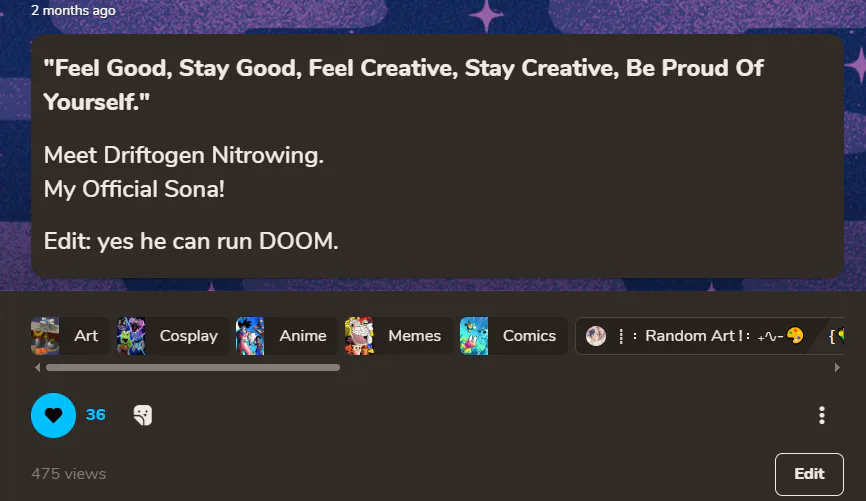Click the 475 views counter
This screenshot has width=866, height=501.
point(68,474)
